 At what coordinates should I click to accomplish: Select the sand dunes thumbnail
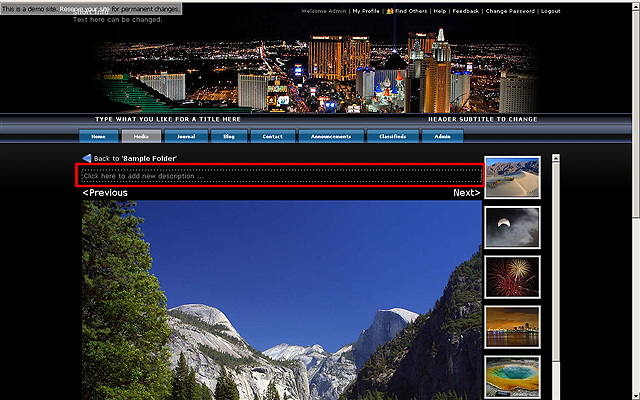click(512, 177)
